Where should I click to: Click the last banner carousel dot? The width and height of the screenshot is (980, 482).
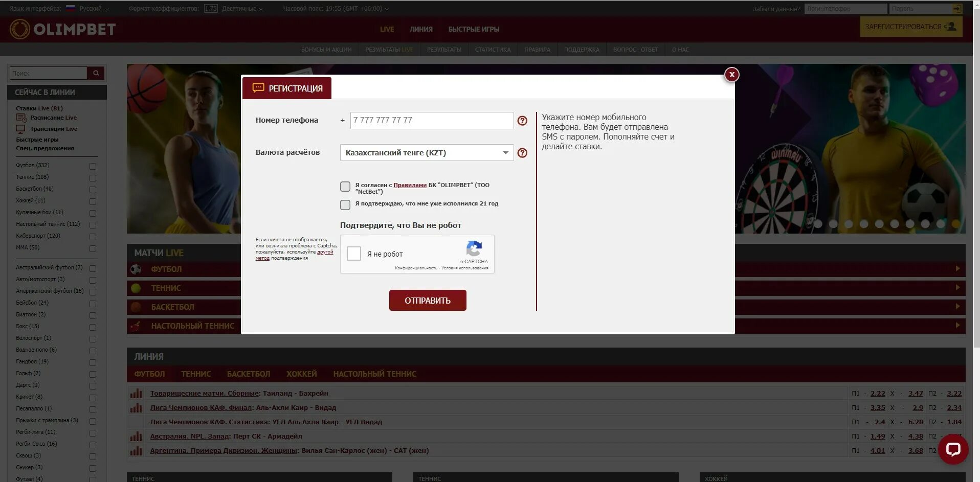point(955,224)
